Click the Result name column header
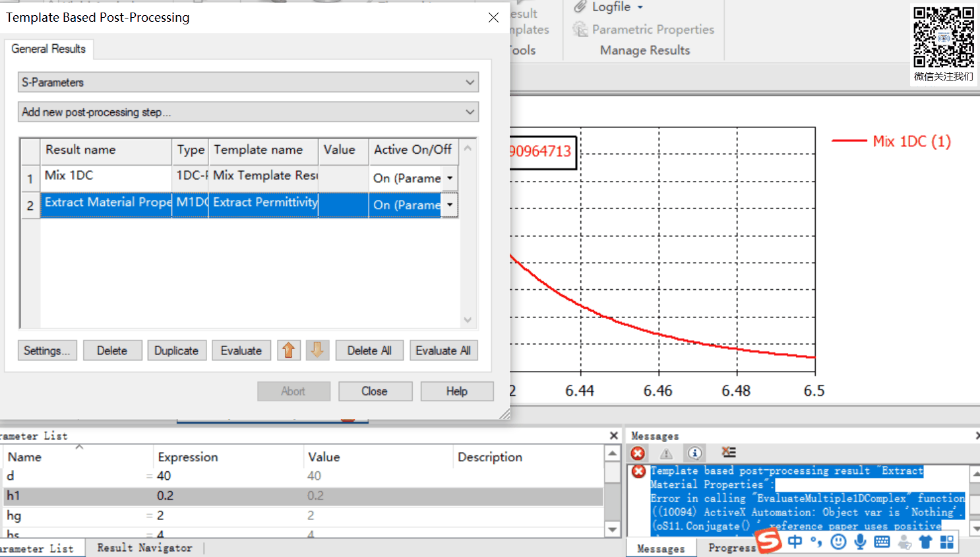 (x=106, y=151)
